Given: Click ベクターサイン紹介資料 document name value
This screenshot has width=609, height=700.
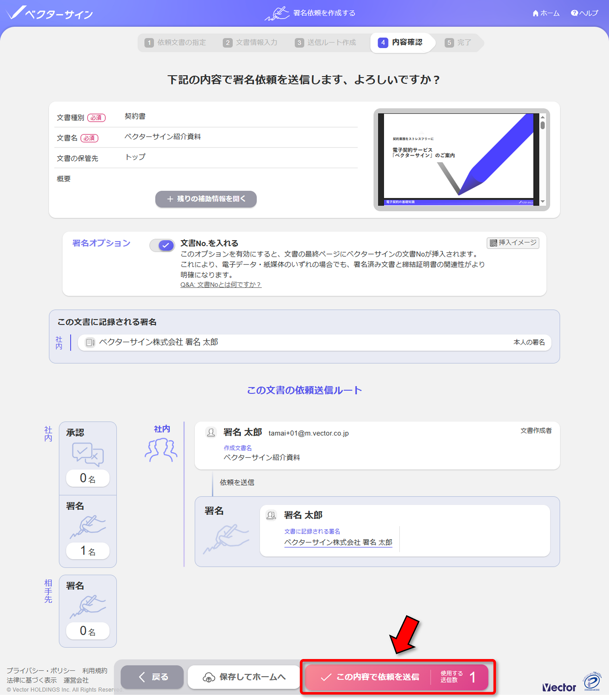Looking at the screenshot, I should click(x=163, y=137).
